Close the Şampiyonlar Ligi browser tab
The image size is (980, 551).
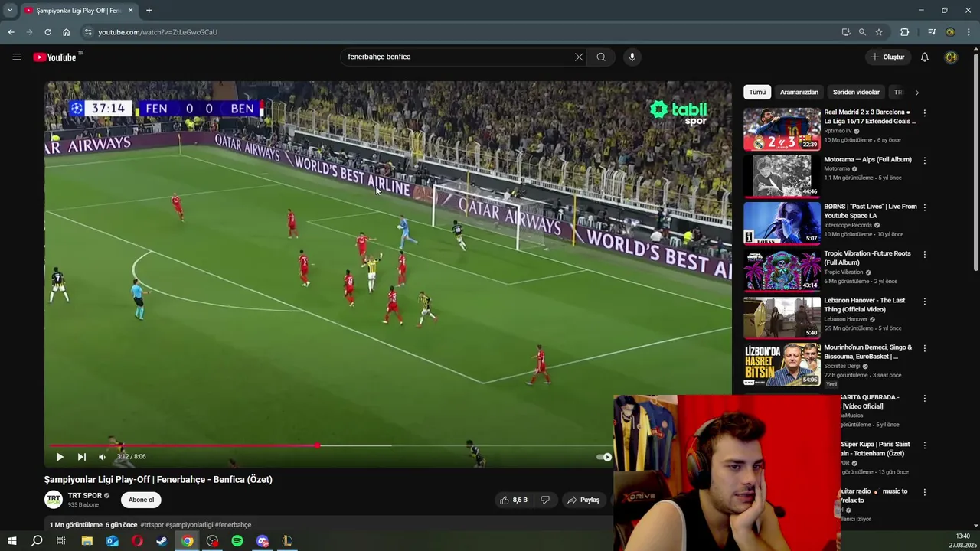click(x=130, y=11)
